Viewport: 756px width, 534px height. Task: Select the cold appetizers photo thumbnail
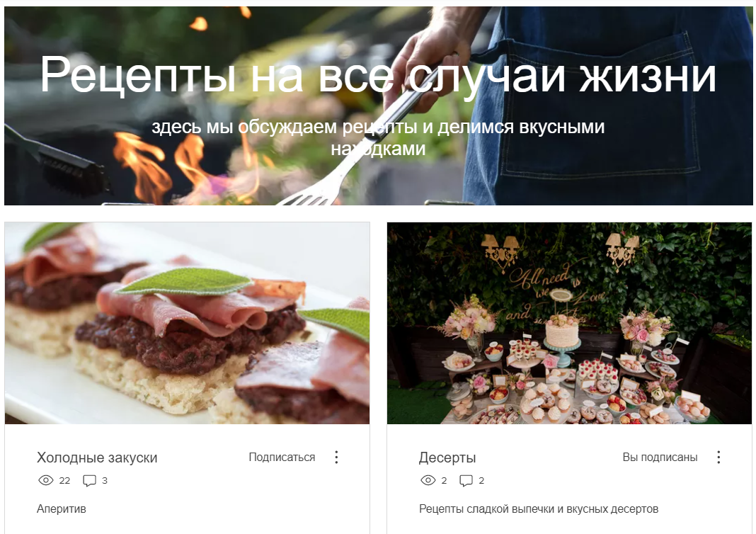point(187,323)
